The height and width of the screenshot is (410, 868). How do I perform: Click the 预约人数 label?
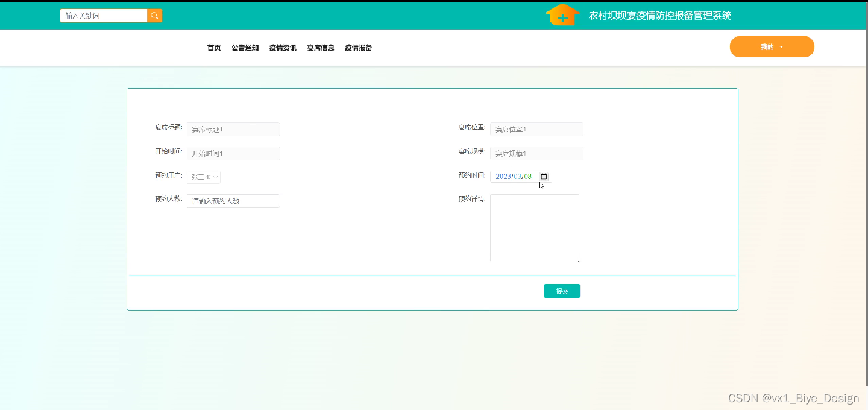coord(169,199)
